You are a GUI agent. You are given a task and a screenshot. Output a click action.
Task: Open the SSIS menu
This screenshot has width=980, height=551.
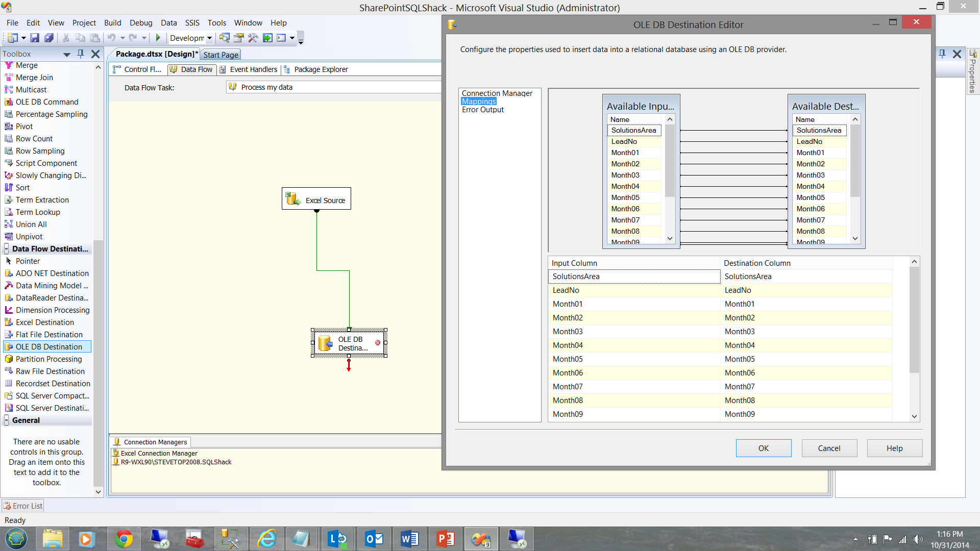pyautogui.click(x=192, y=23)
